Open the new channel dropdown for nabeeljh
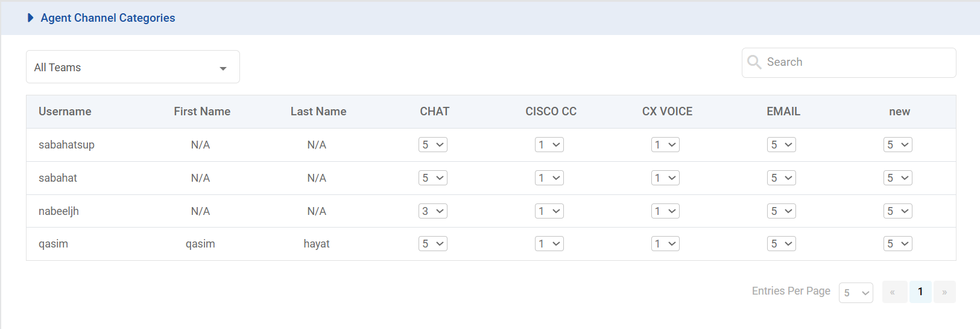 point(897,211)
